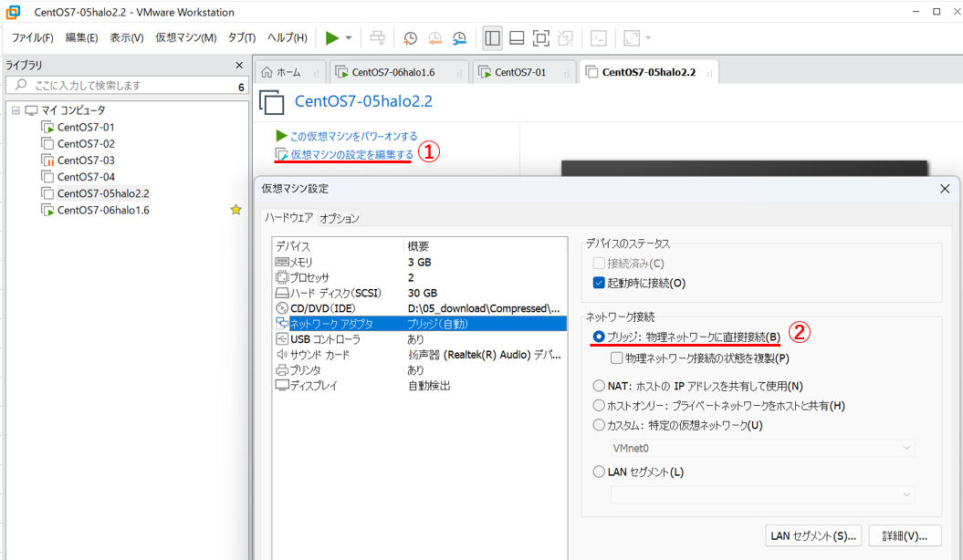Screen dimensions: 963x560
Task: Open the stretch display dropdown arrow
Action: (x=648, y=38)
